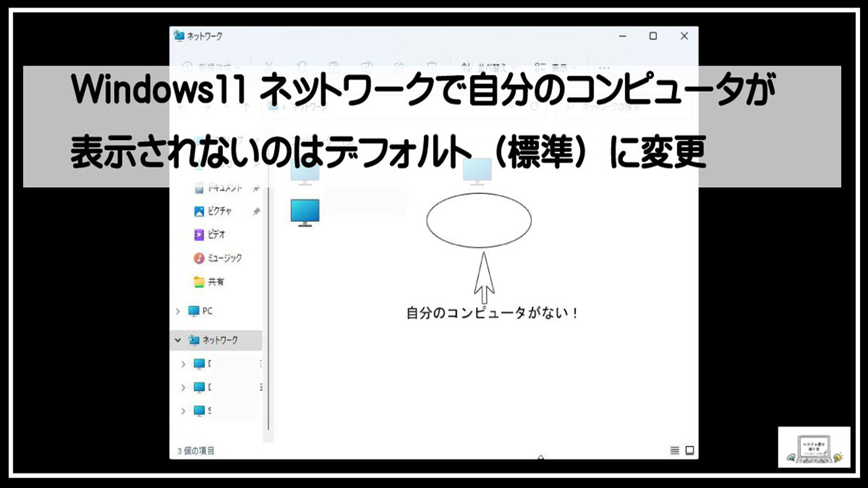Select PC in the navigation pane
The height and width of the screenshot is (488, 868).
tap(208, 311)
